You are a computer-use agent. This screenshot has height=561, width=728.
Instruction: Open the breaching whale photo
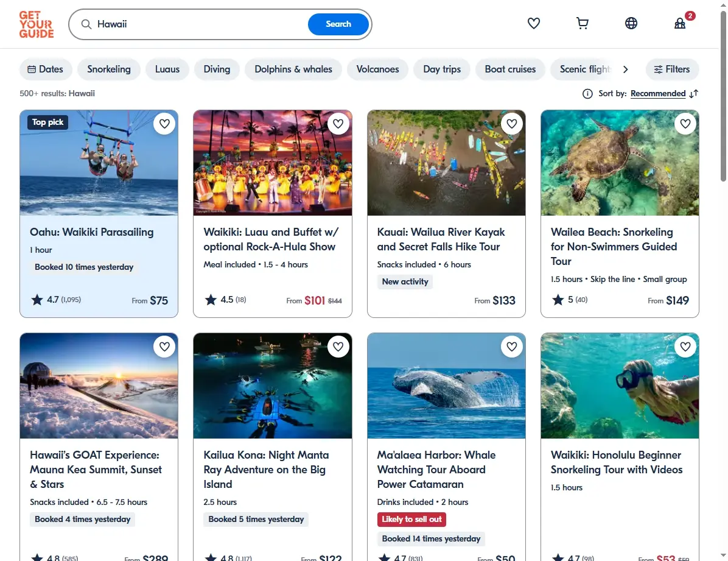coord(446,386)
